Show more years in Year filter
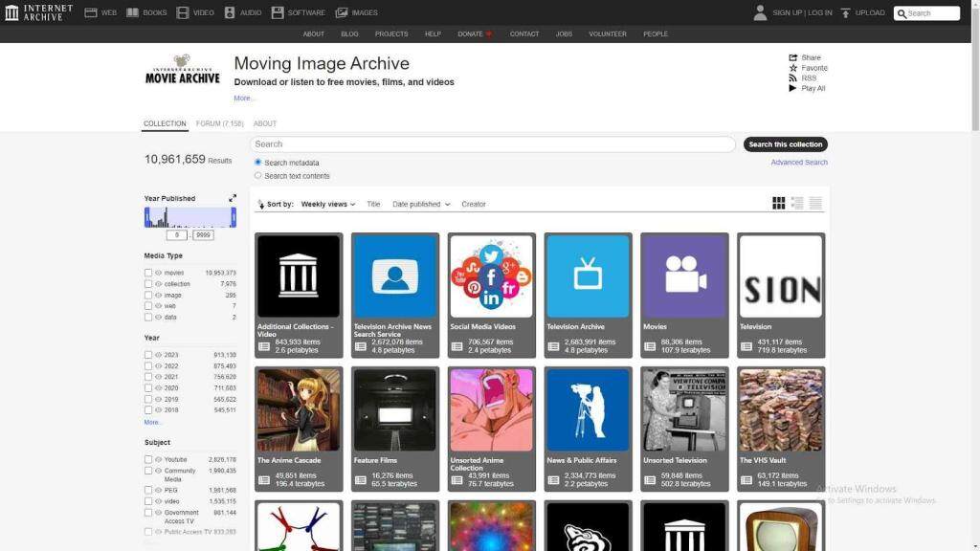 point(152,422)
